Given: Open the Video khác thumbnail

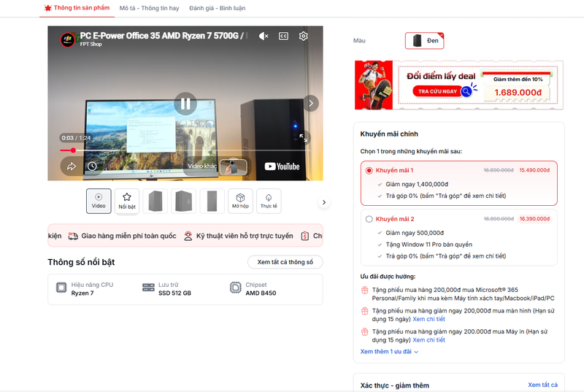Looking at the screenshot, I should click(x=233, y=166).
